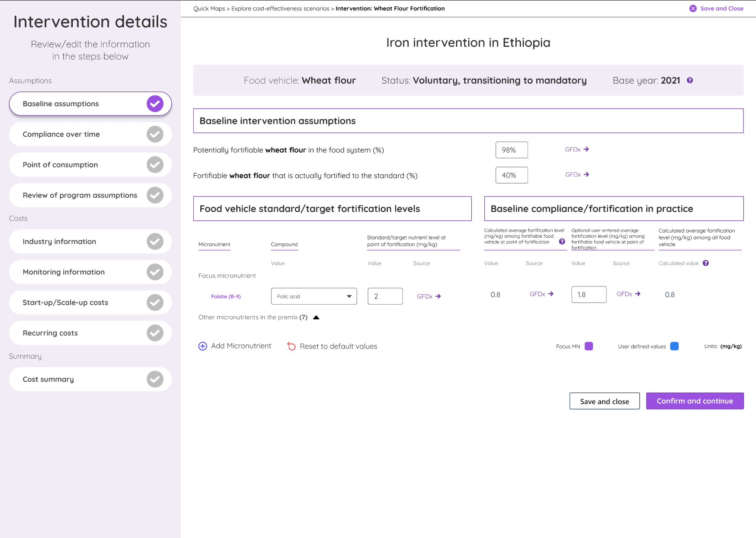Click the Calculated value question mark icon

(706, 263)
